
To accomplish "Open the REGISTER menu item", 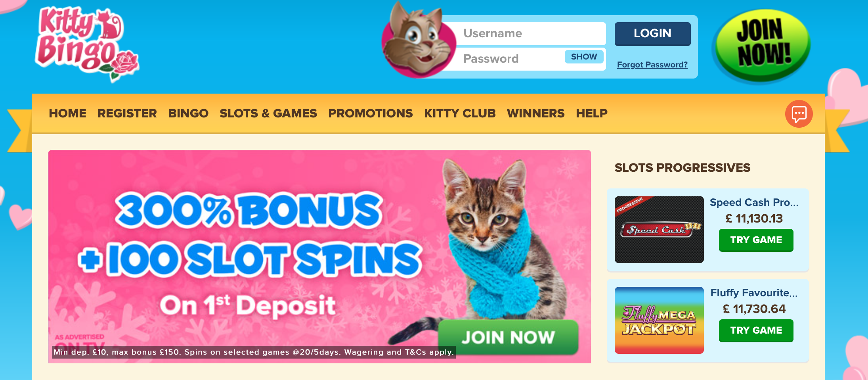I will [x=127, y=113].
